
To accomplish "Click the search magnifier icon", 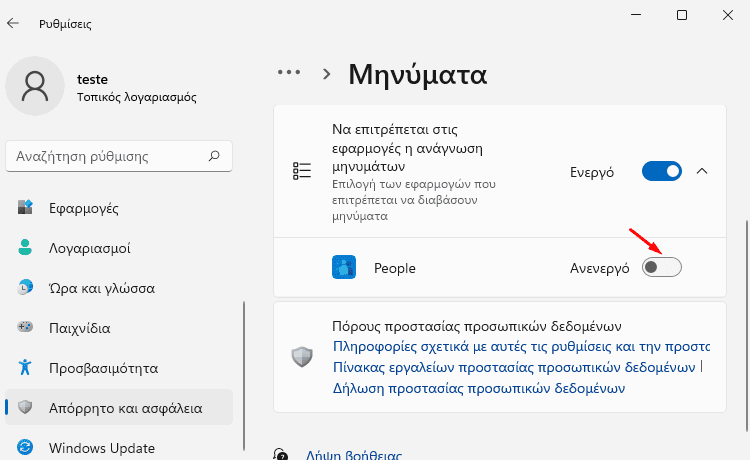I will pos(214,156).
